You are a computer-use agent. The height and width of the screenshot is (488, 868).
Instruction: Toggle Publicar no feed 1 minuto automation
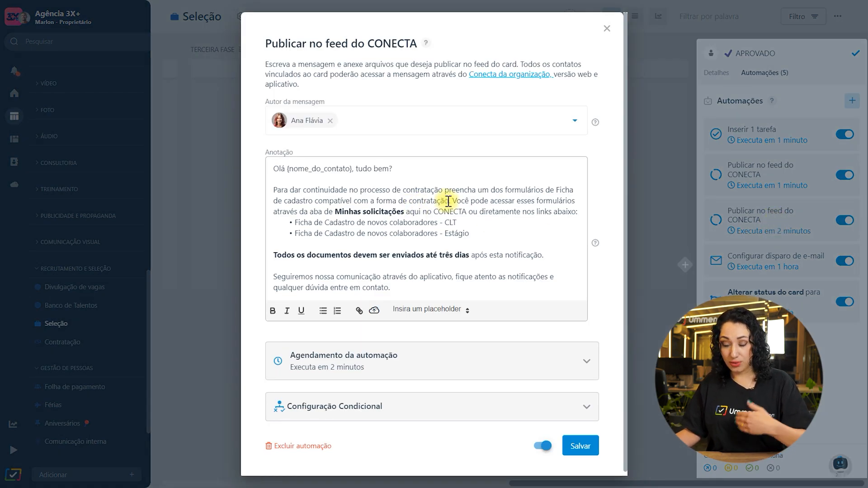[x=844, y=175]
